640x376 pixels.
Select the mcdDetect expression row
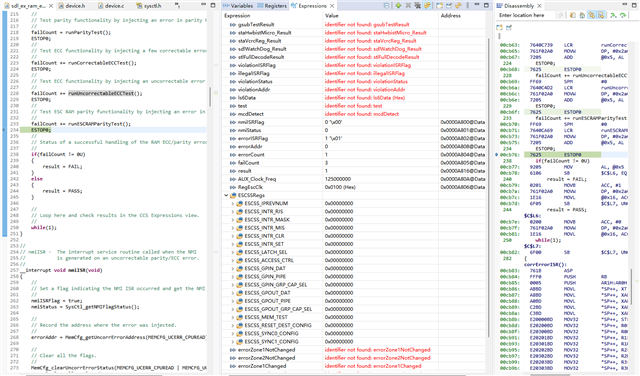354,114
